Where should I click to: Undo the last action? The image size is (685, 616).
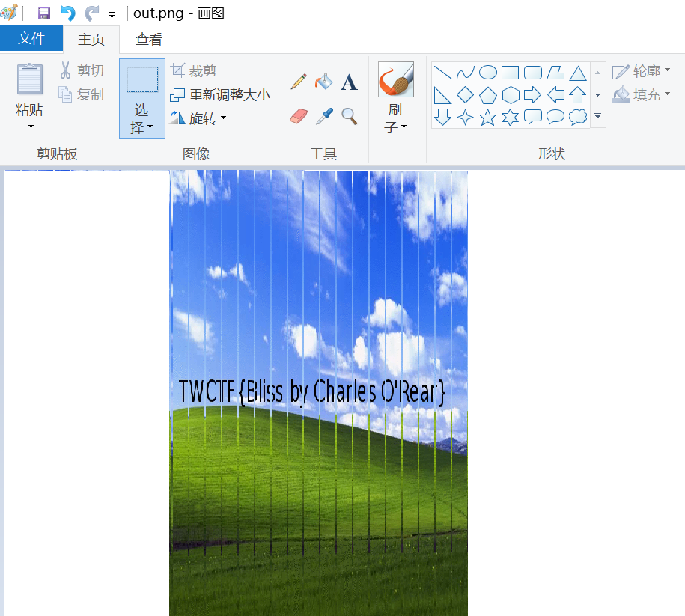(68, 13)
